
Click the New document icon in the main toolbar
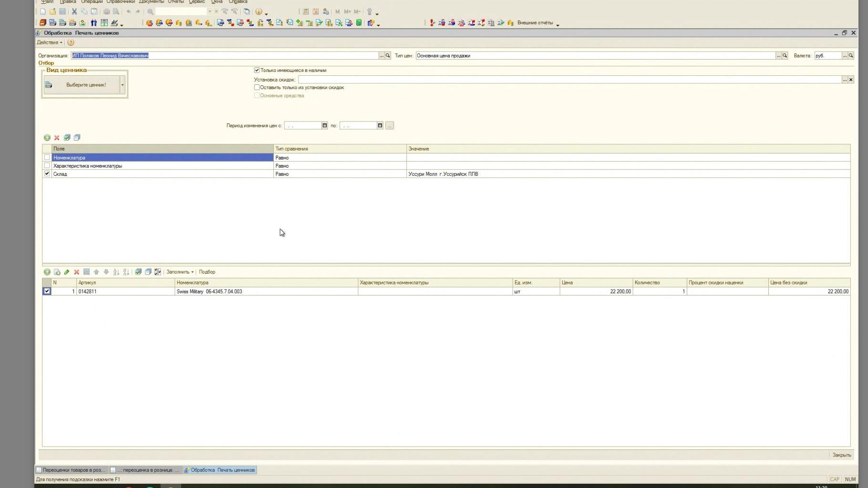[43, 11]
